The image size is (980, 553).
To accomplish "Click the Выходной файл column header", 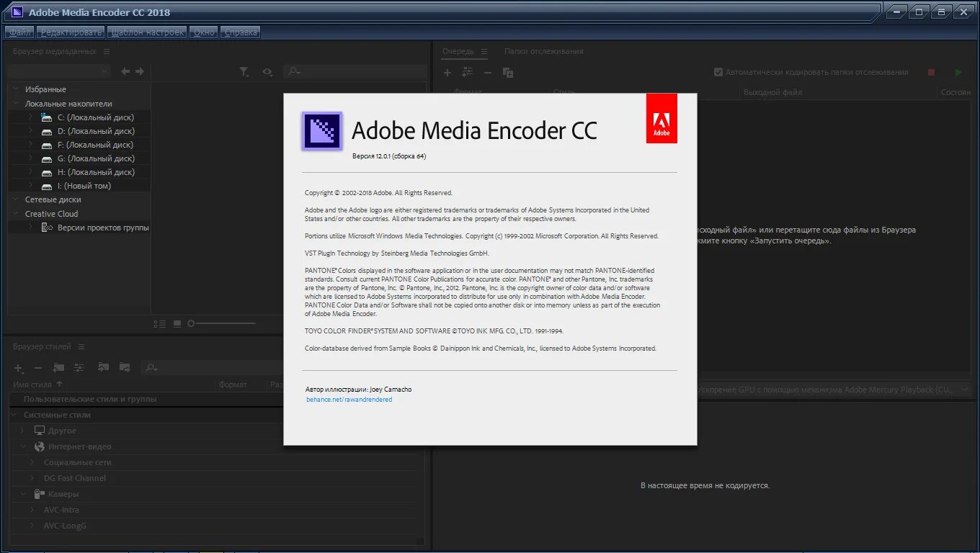I will click(772, 92).
